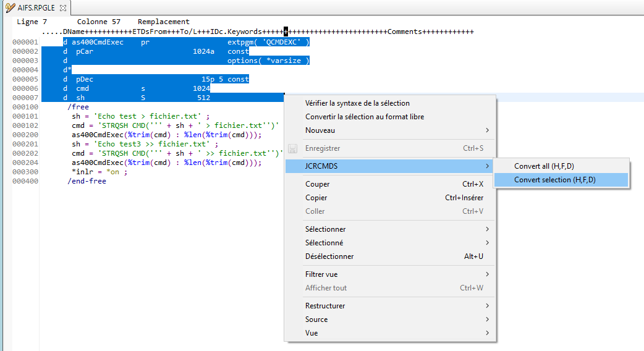Select Convert selection (H,F,D)
This screenshot has width=644, height=351.
pyautogui.click(x=561, y=179)
